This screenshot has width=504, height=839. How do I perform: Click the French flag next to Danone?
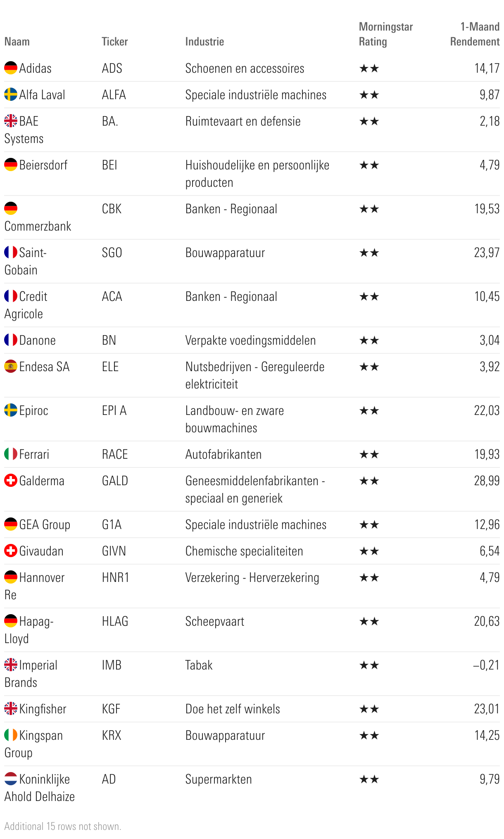tap(11, 340)
